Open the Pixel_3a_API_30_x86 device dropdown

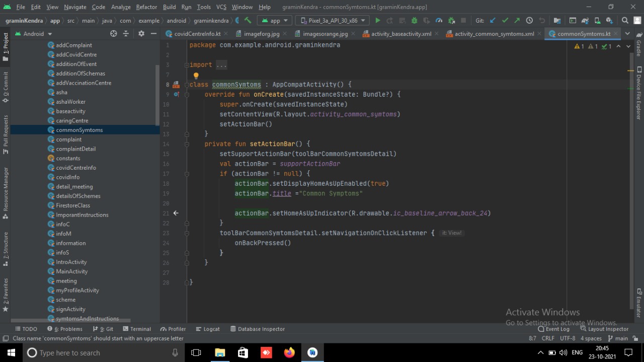(x=333, y=21)
